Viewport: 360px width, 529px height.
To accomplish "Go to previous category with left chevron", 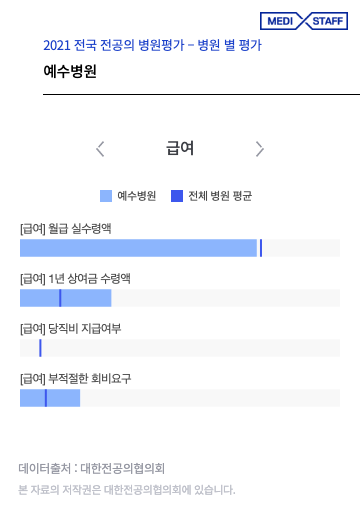I will (x=100, y=149).
